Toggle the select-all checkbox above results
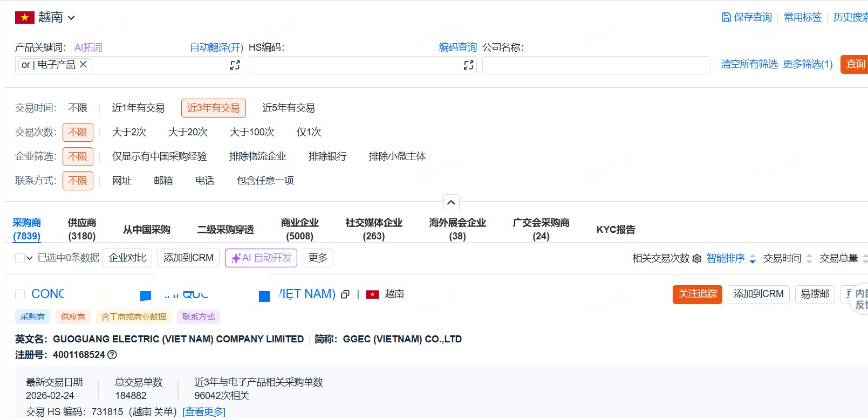 20,258
